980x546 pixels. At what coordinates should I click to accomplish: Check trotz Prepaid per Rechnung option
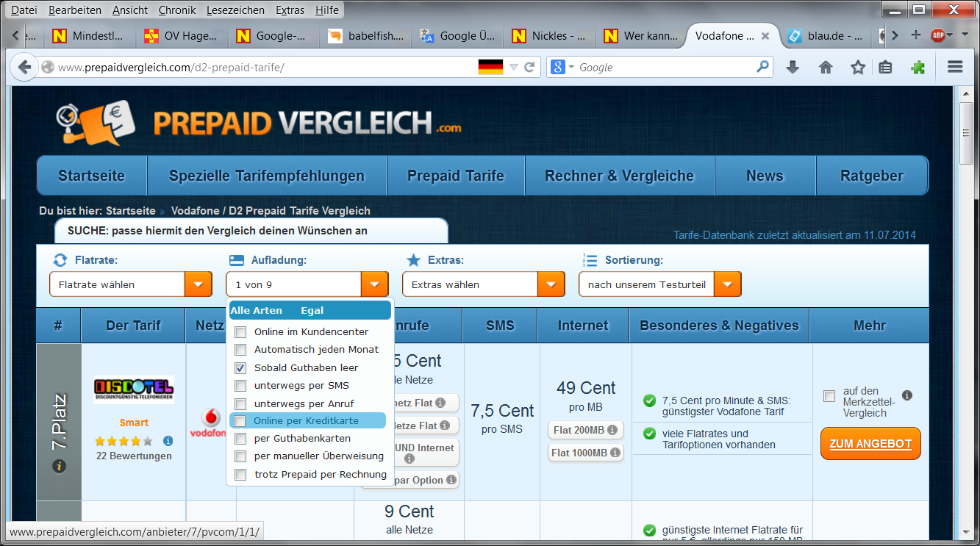(240, 475)
